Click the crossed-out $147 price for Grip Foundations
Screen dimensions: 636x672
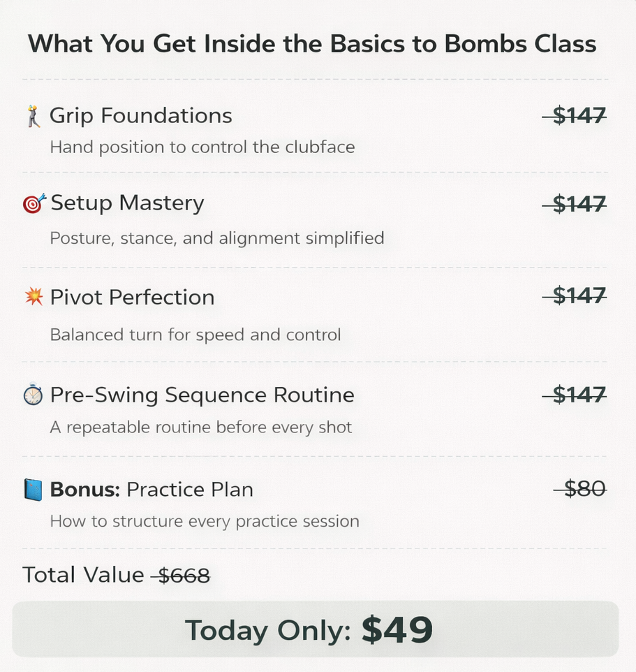tap(575, 116)
